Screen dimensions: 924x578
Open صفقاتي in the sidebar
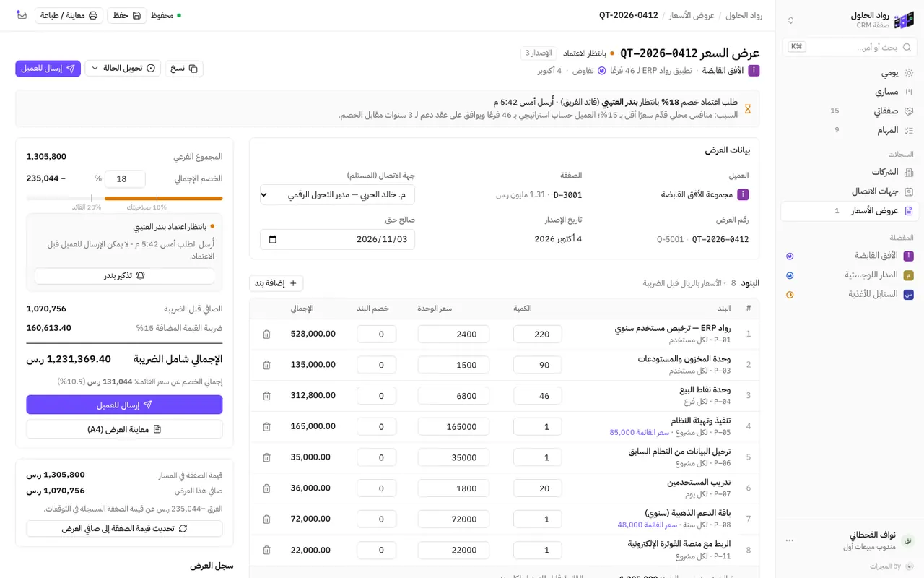(x=850, y=111)
